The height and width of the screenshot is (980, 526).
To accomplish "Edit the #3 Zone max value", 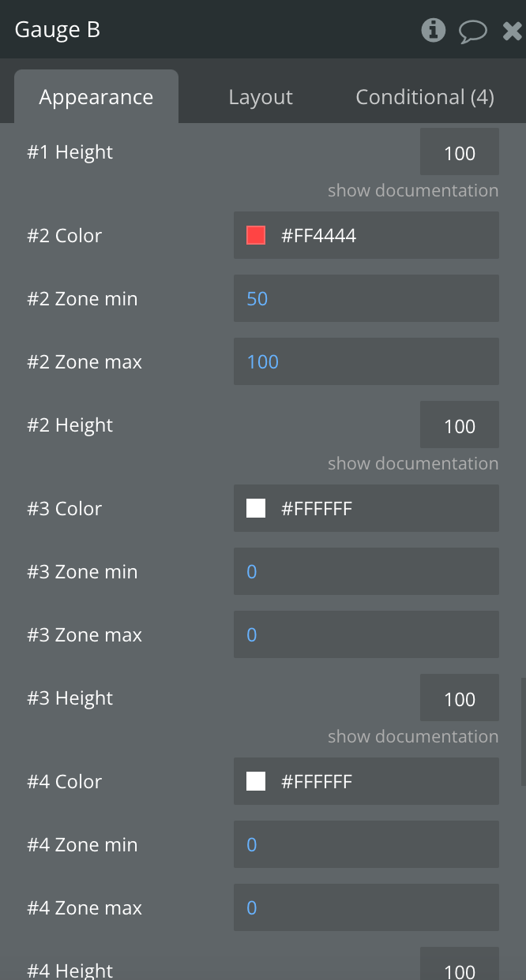I will pos(366,634).
